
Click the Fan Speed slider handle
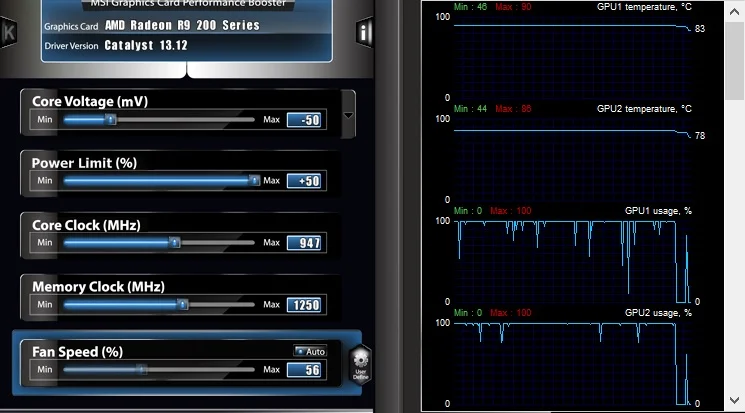pos(141,369)
